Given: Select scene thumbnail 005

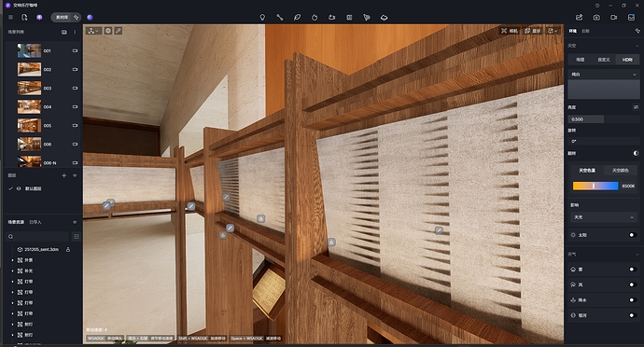Looking at the screenshot, I should point(29,125).
